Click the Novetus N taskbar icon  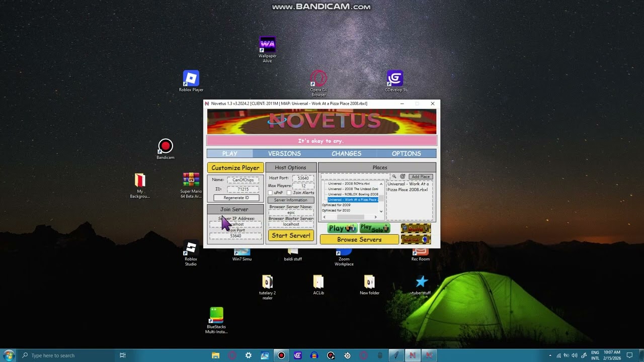[x=413, y=355]
